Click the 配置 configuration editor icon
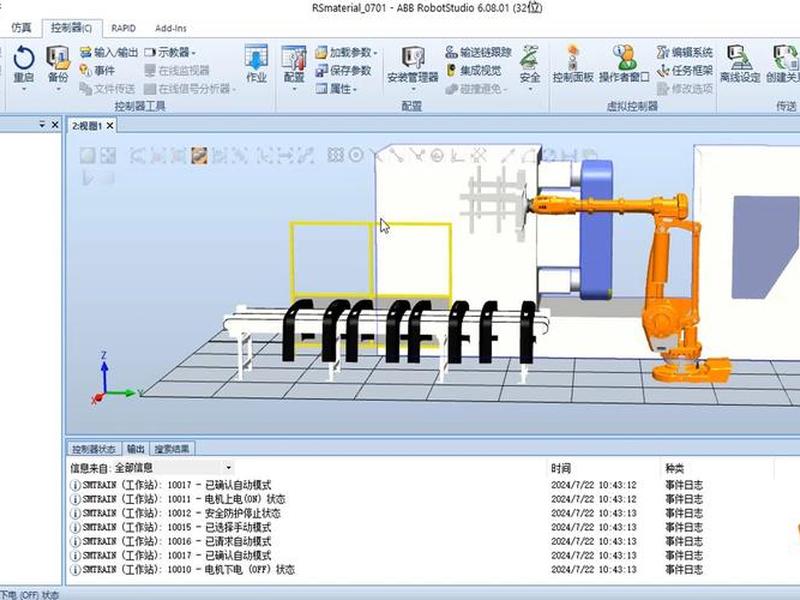800x600 pixels. (x=294, y=64)
